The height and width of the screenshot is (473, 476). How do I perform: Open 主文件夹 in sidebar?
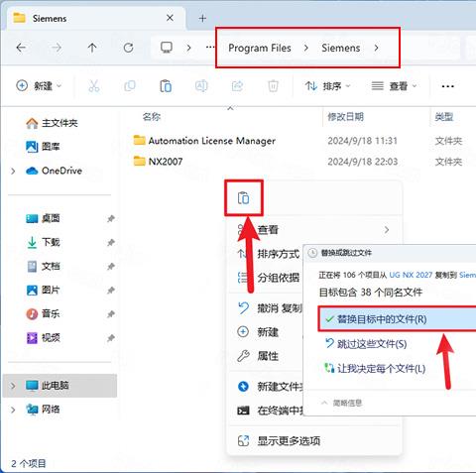(x=53, y=123)
